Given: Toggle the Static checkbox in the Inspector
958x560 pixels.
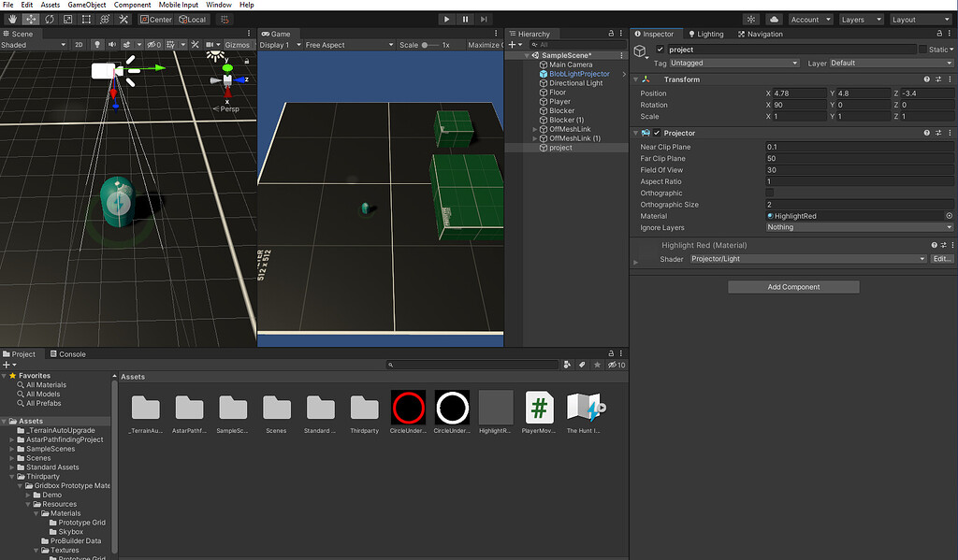Looking at the screenshot, I should [x=922, y=50].
